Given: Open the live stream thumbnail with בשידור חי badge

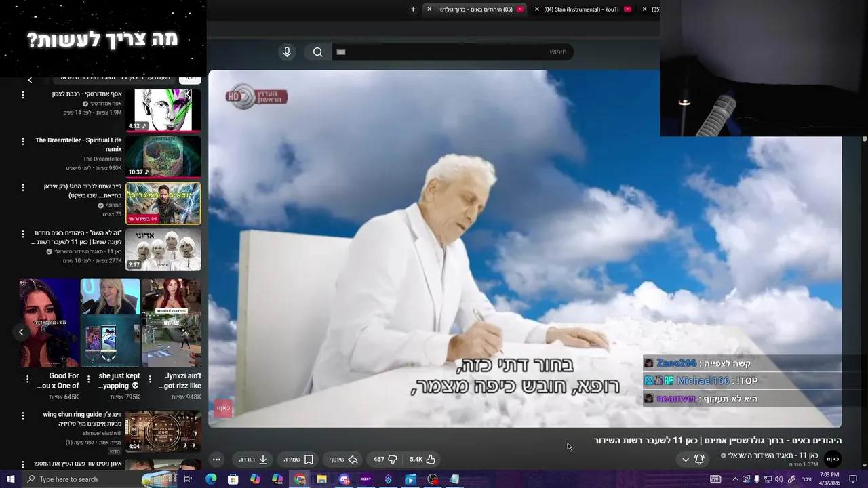Looking at the screenshot, I should click(x=163, y=203).
